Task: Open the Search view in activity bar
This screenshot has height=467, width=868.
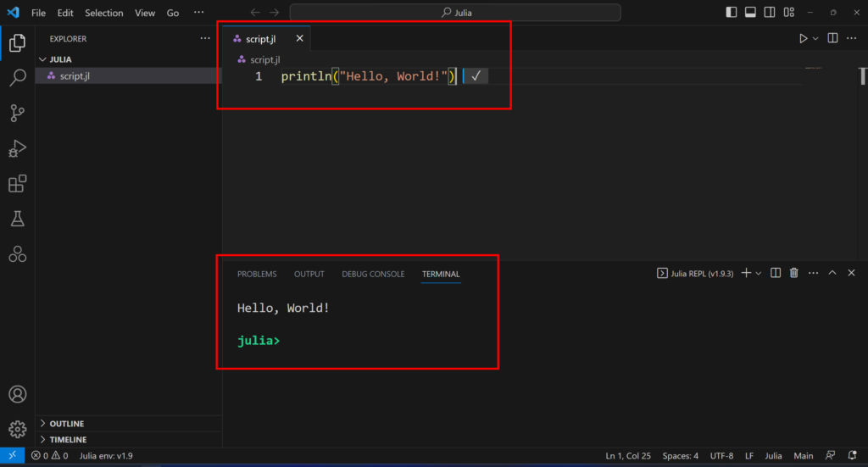Action: point(17,78)
